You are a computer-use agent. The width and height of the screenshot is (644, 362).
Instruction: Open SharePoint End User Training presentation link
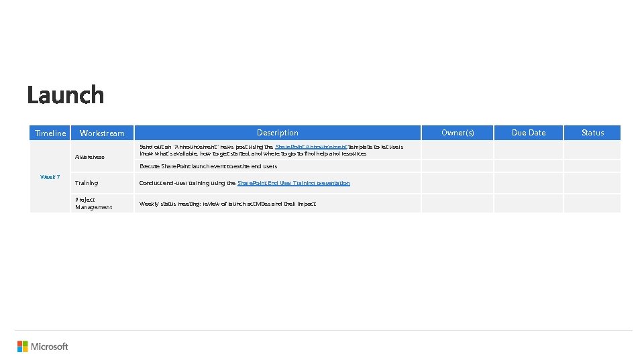[294, 183]
